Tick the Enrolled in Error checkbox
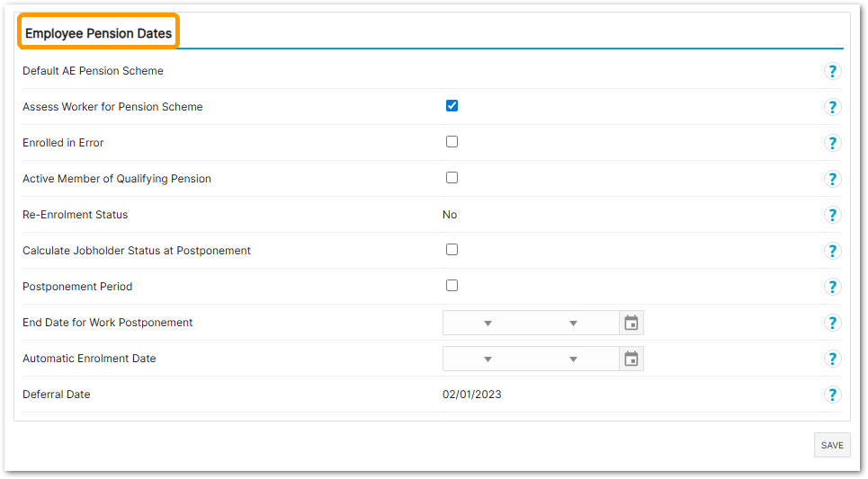 (452, 142)
